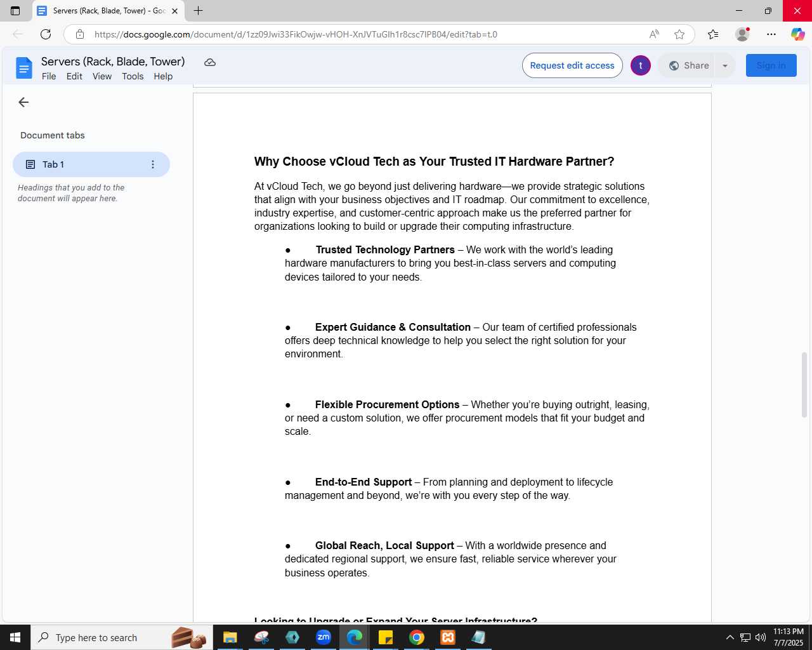
Task: Click the browser address bar URL
Action: click(296, 34)
